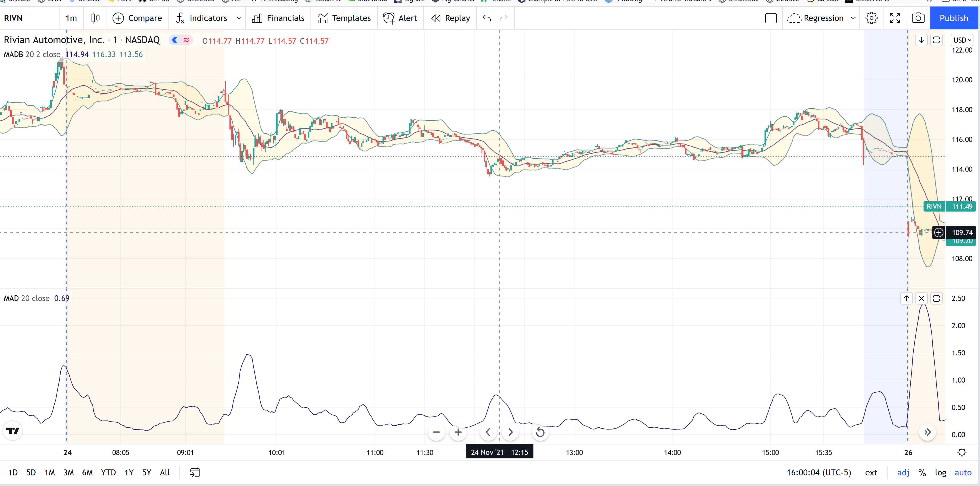Open chart settings gear

[871, 18]
